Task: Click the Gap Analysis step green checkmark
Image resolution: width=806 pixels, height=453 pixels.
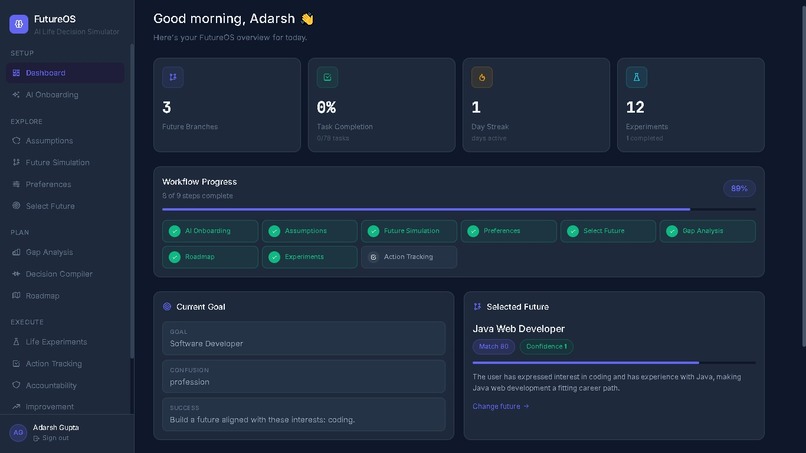Action: click(672, 231)
